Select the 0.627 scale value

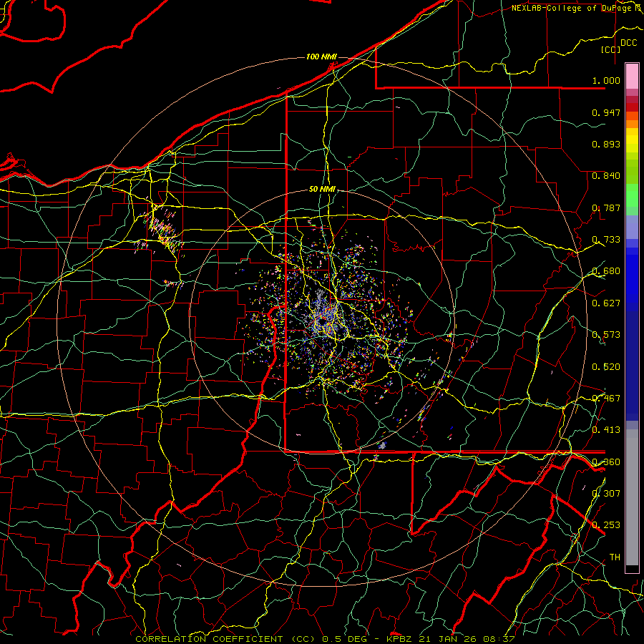pos(606,303)
